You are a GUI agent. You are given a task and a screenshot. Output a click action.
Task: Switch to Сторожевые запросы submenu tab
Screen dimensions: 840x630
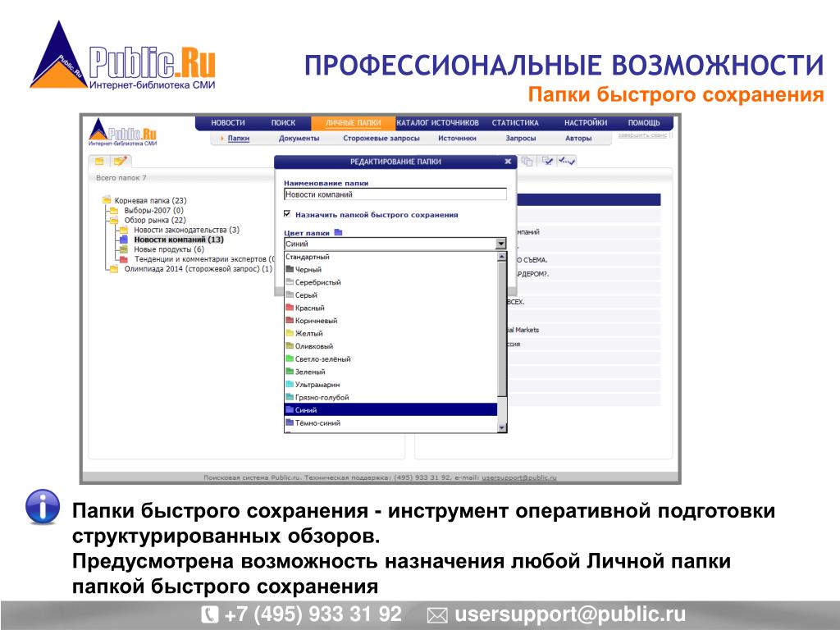tap(381, 138)
